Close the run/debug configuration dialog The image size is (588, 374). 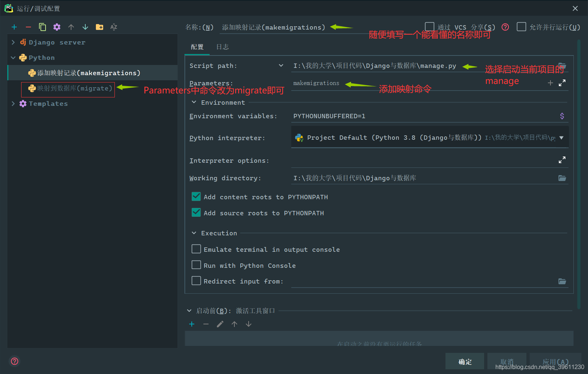click(x=575, y=8)
